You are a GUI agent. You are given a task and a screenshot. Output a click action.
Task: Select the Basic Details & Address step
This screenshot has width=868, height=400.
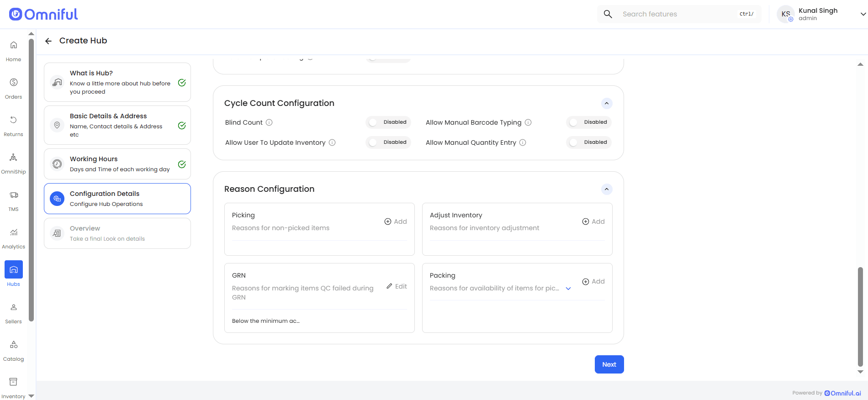coord(117,125)
